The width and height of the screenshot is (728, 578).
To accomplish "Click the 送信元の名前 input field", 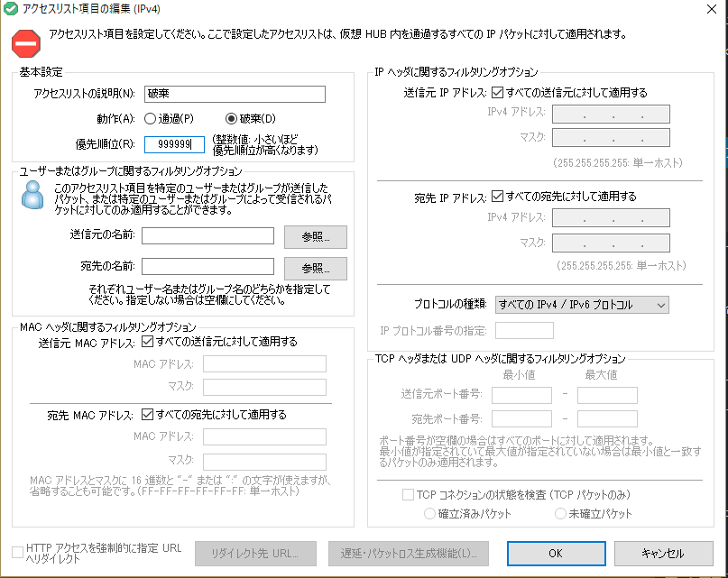I will point(207,236).
